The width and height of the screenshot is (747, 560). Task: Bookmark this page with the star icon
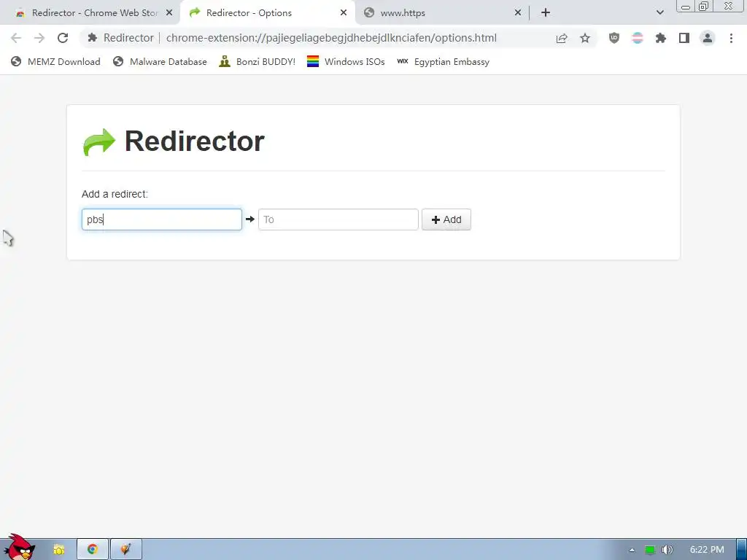pyautogui.click(x=585, y=38)
